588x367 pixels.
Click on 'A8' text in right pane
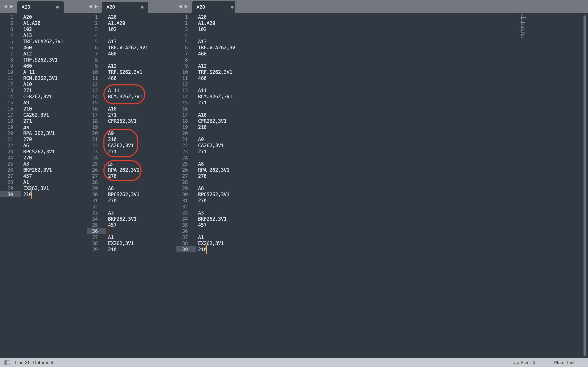click(201, 164)
